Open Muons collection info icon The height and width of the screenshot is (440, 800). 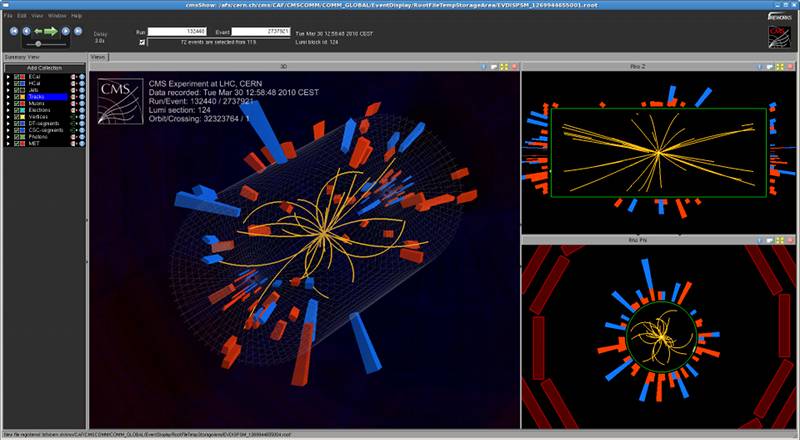click(82, 104)
